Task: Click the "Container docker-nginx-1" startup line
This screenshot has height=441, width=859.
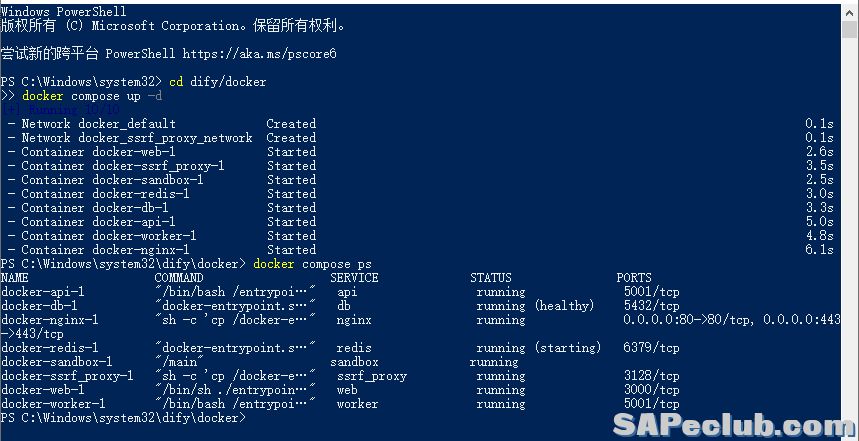Action: pyautogui.click(x=105, y=250)
